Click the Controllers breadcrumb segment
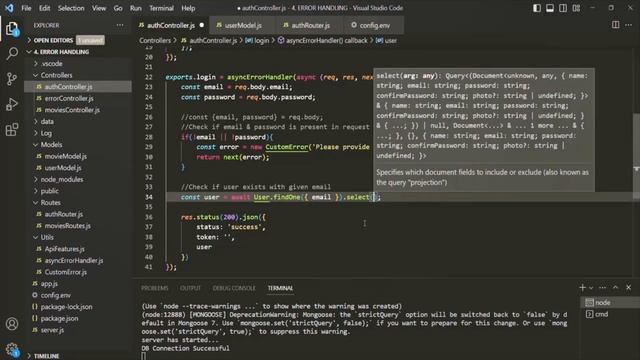This screenshot has width=640, height=360. click(x=155, y=40)
